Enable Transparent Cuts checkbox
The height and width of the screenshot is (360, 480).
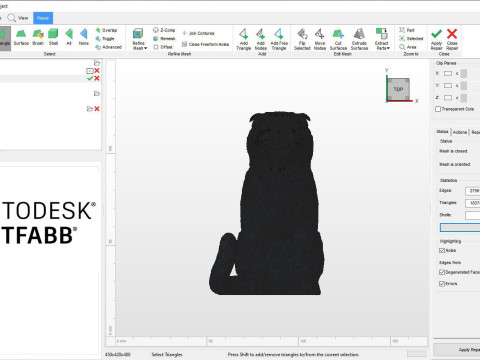pyautogui.click(x=438, y=109)
